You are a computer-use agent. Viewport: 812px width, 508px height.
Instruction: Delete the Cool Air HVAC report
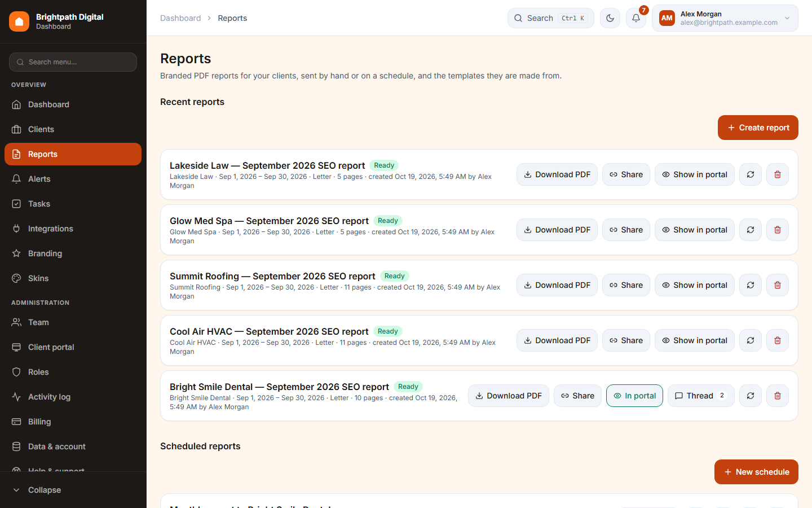tap(778, 340)
